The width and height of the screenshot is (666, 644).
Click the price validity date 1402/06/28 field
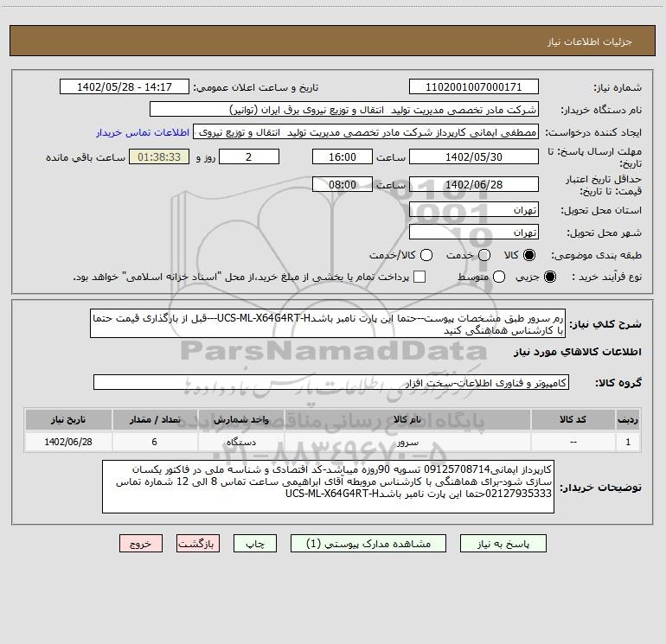(474, 185)
